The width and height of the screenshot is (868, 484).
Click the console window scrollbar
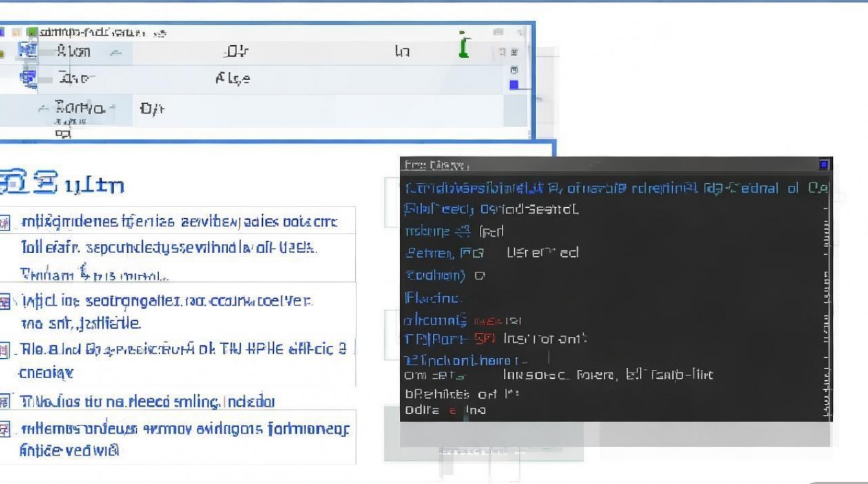(x=829, y=290)
